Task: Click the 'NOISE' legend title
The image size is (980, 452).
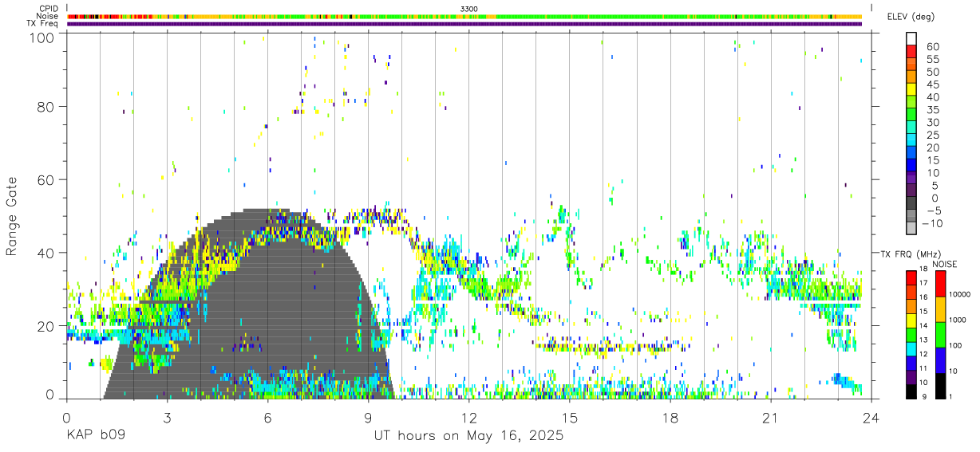Action: coord(946,264)
